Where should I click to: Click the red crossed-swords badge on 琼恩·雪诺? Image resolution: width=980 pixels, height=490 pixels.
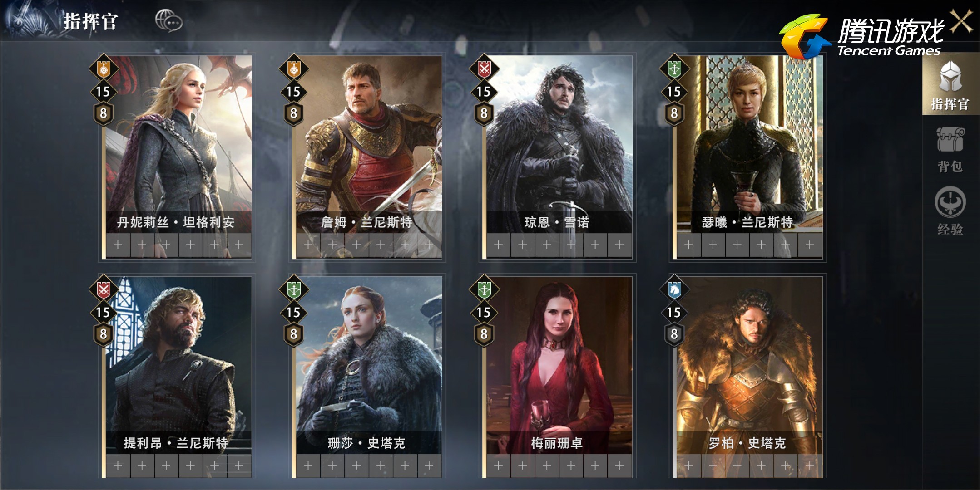coord(484,69)
